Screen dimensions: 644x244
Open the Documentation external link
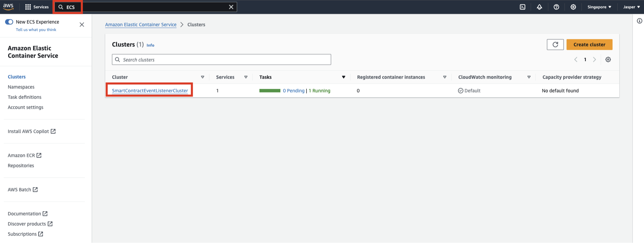27,213
